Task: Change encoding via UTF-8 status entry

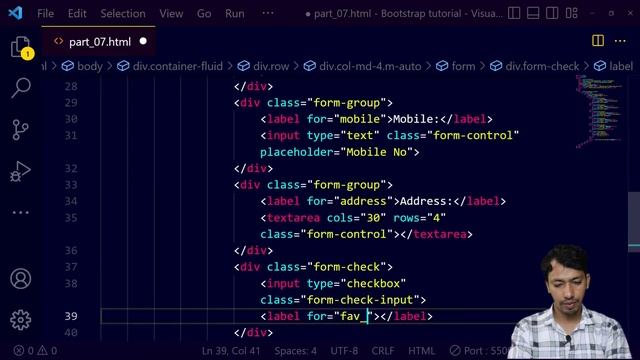Action: tap(344, 351)
